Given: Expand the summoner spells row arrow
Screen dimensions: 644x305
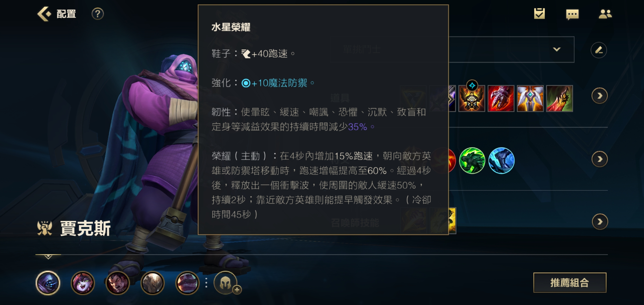Looking at the screenshot, I should point(600,222).
